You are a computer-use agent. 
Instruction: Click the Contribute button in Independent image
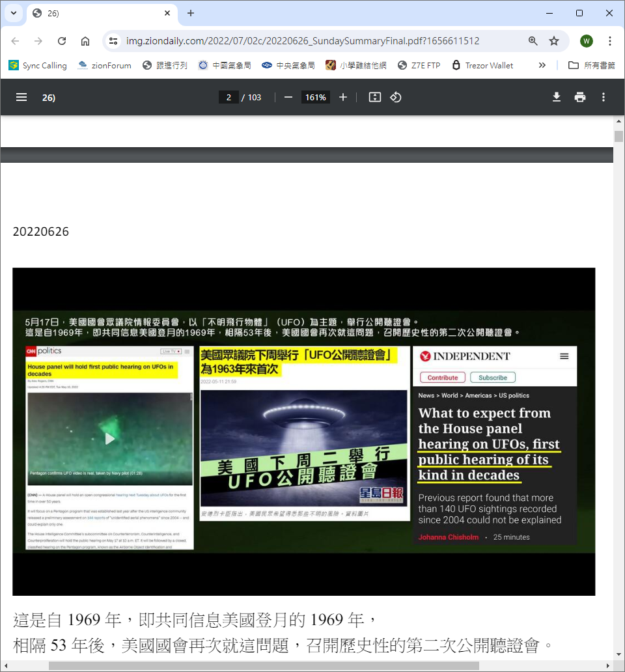[443, 378]
